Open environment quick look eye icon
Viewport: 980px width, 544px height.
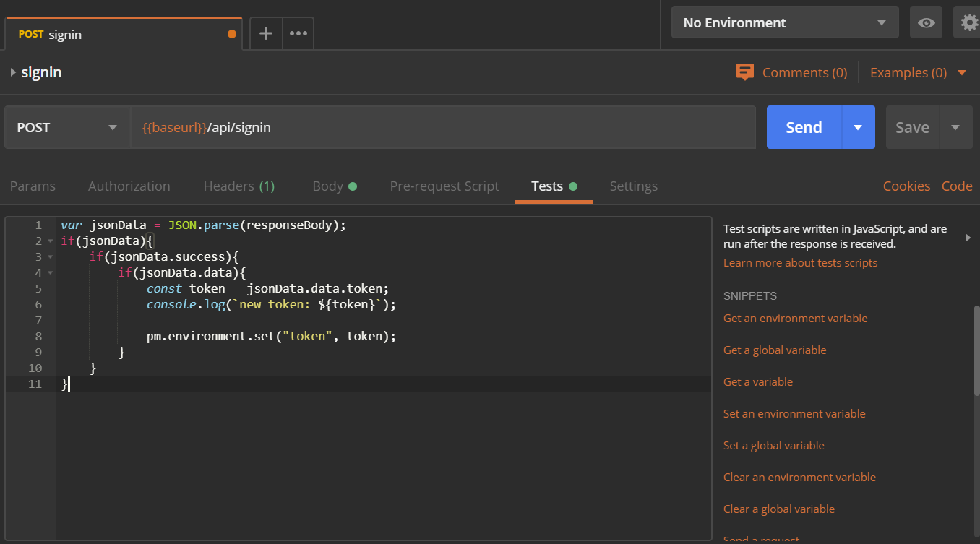point(926,22)
